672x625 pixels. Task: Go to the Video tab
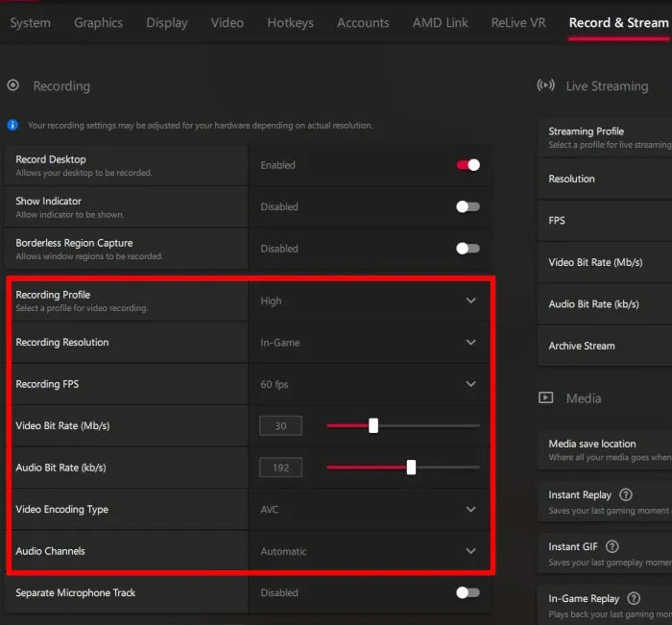coord(228,23)
